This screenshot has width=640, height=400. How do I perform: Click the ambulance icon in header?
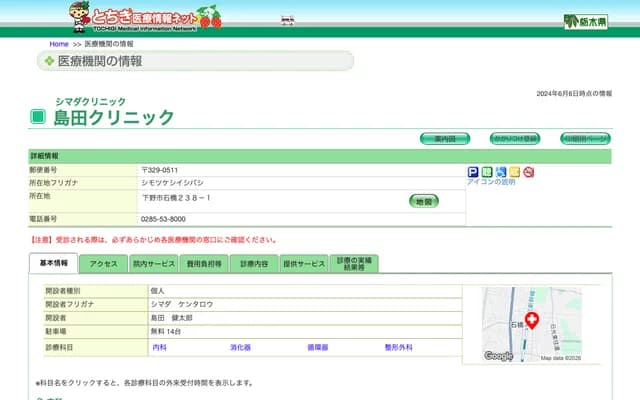click(x=288, y=19)
